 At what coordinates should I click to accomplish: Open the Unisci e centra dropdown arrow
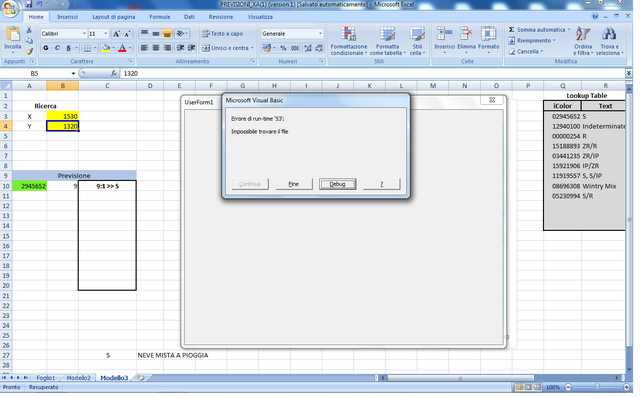(x=252, y=48)
